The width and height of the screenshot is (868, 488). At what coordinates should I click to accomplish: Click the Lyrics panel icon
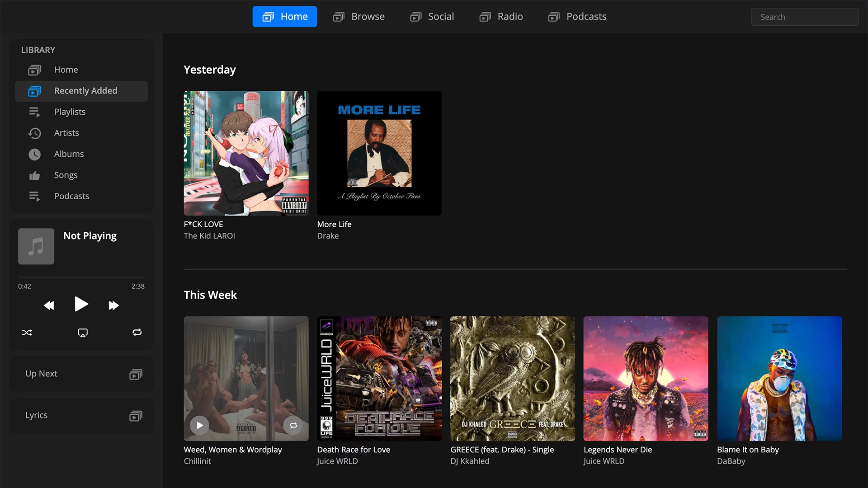(136, 416)
